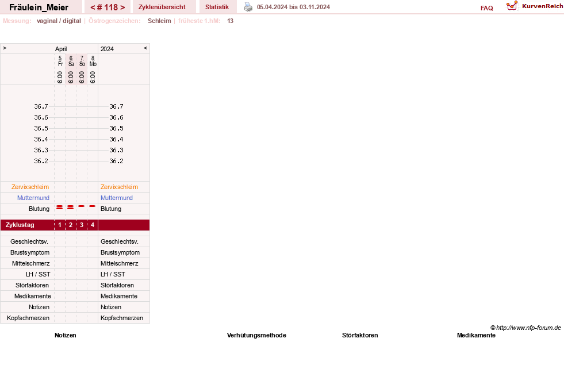Select cycle day 2 cell

(71, 225)
